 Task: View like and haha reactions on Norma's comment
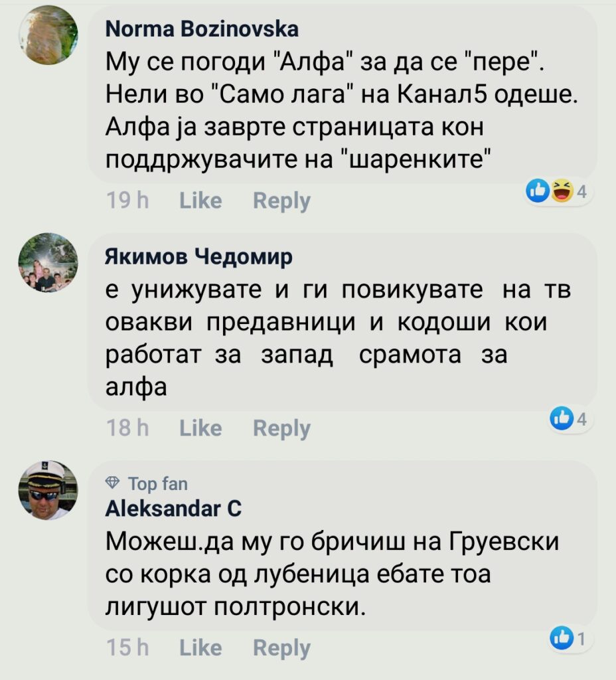tap(555, 192)
